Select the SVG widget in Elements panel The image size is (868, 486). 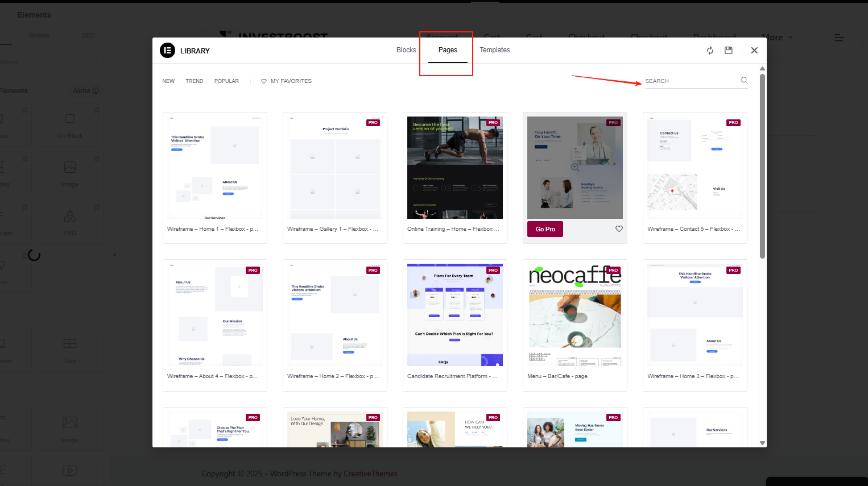tap(70, 221)
